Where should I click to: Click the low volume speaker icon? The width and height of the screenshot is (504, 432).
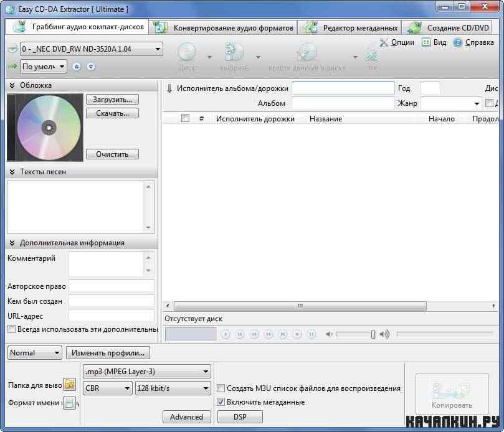[329, 334]
